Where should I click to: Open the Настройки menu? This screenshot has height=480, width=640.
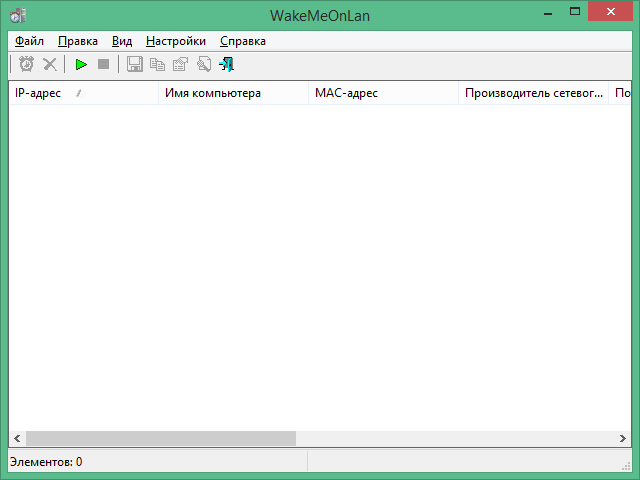[175, 41]
